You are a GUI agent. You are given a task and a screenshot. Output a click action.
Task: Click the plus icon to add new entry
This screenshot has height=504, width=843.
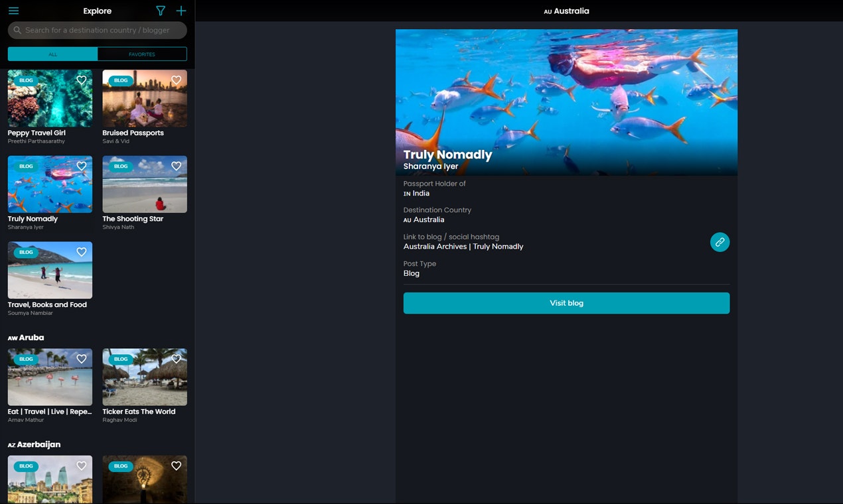pyautogui.click(x=181, y=11)
